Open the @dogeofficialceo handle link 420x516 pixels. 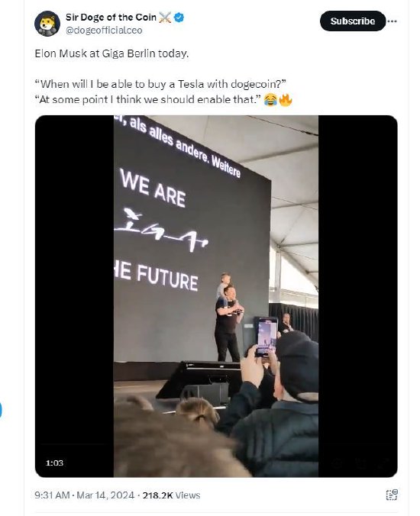click(104, 31)
